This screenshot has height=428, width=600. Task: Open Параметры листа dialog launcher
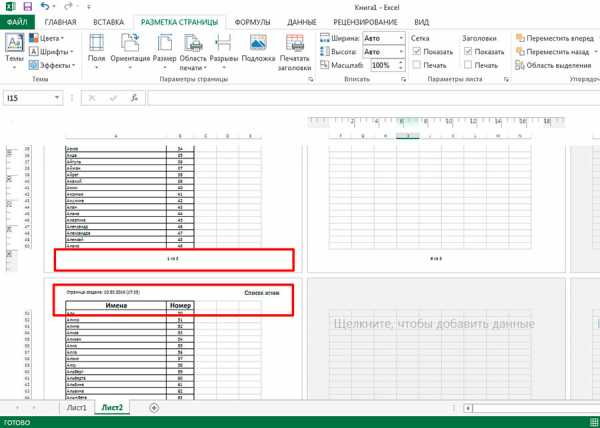click(507, 79)
